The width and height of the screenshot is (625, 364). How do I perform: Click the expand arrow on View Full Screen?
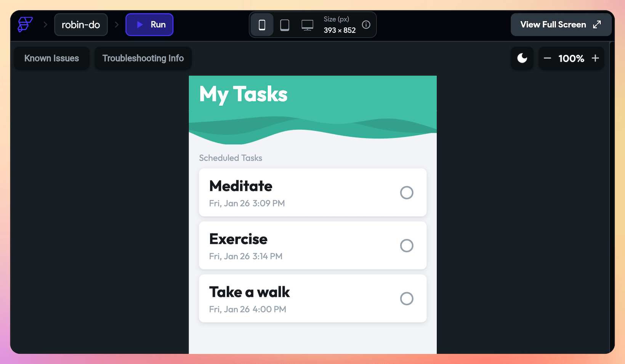pyautogui.click(x=597, y=24)
